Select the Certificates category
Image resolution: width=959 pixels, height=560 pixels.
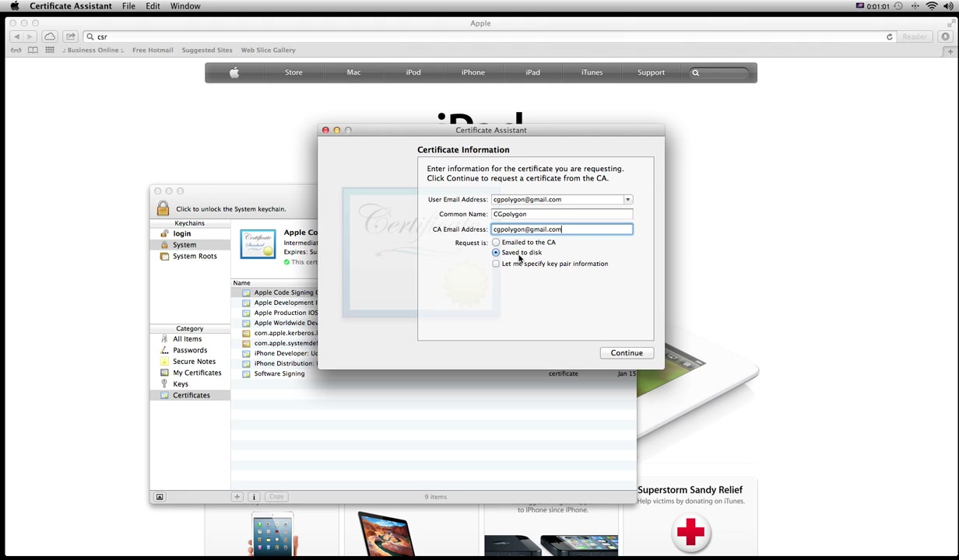191,395
